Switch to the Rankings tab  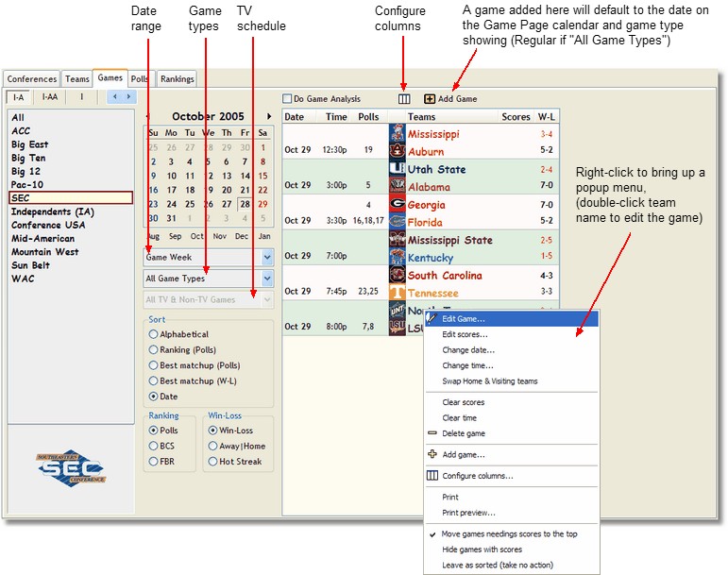[177, 79]
